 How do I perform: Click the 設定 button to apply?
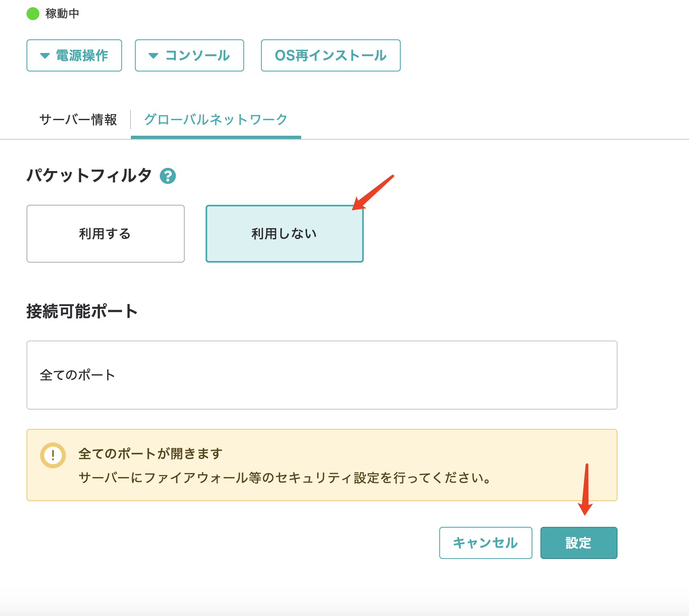(x=579, y=543)
